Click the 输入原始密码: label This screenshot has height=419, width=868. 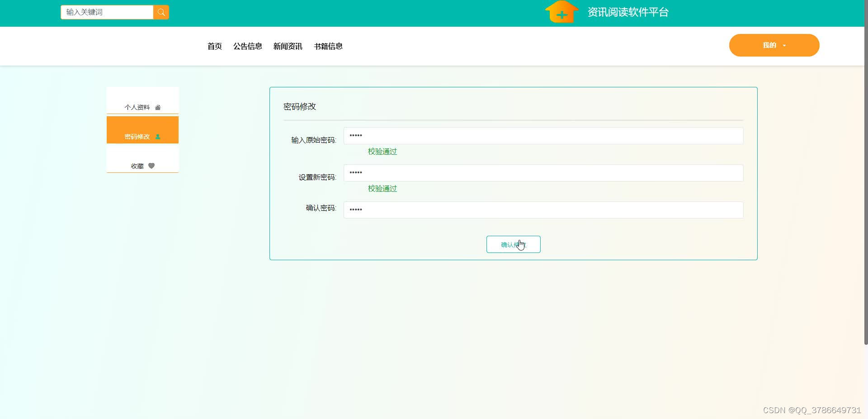click(314, 140)
